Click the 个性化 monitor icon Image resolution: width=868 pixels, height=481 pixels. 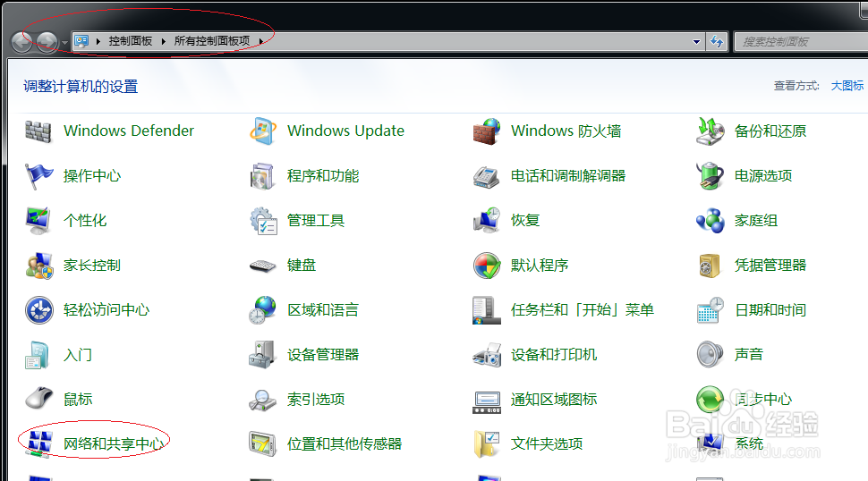tap(38, 221)
